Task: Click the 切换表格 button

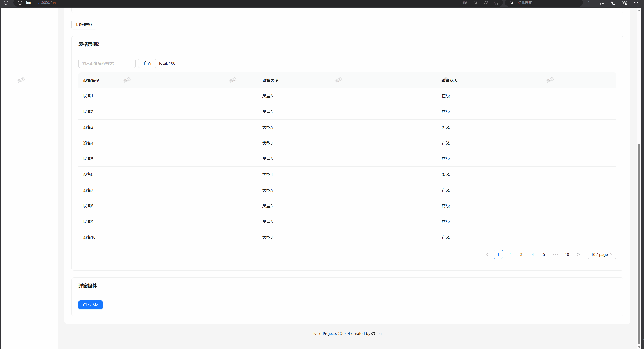Action: pyautogui.click(x=84, y=24)
